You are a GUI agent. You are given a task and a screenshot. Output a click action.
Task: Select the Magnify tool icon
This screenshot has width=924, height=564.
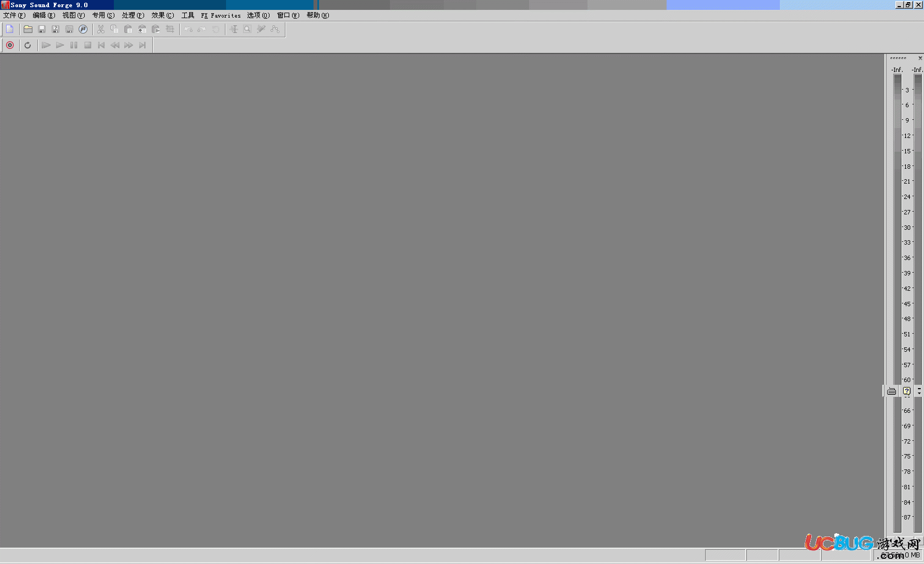coord(248,29)
